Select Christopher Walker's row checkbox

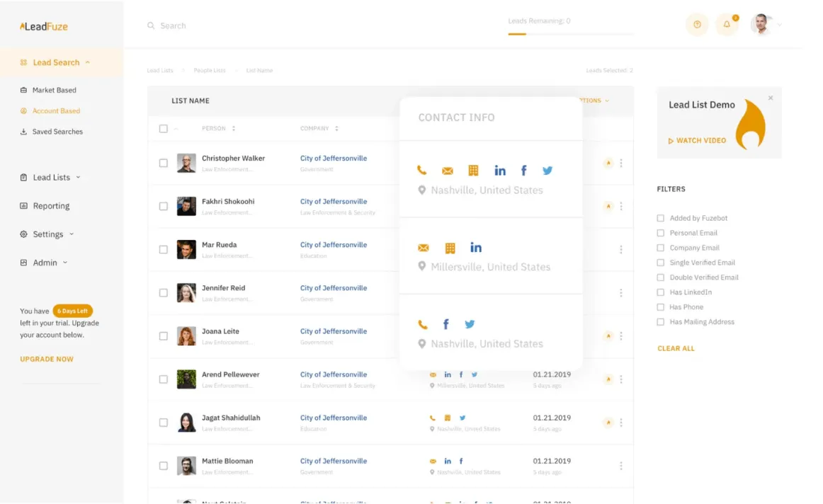163,163
